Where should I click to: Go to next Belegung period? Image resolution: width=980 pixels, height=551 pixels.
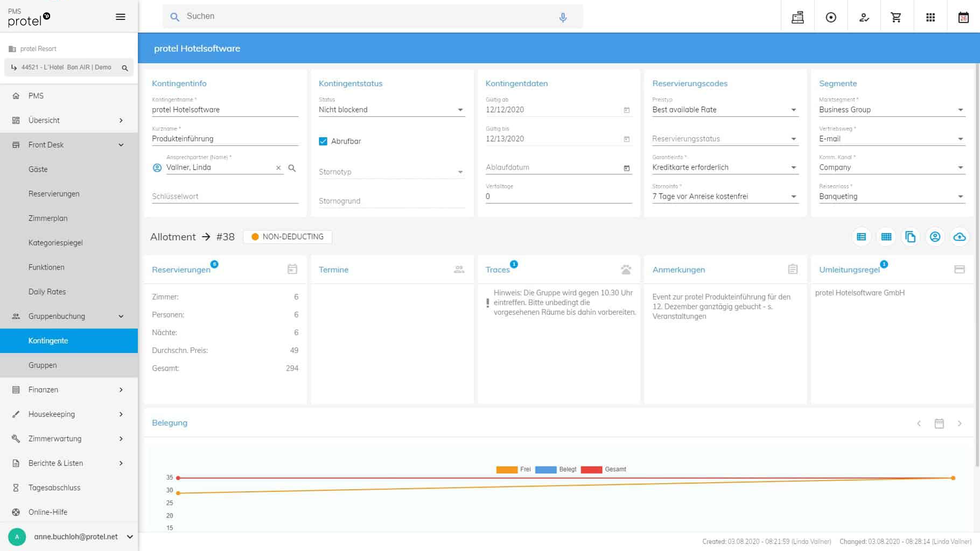960,423
